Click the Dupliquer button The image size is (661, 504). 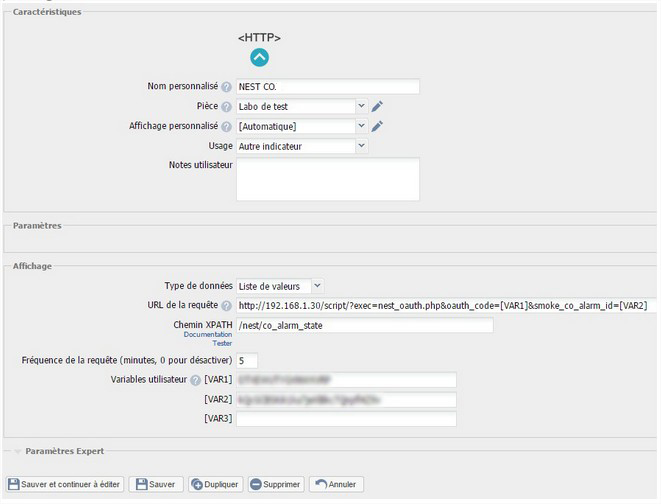click(215, 484)
